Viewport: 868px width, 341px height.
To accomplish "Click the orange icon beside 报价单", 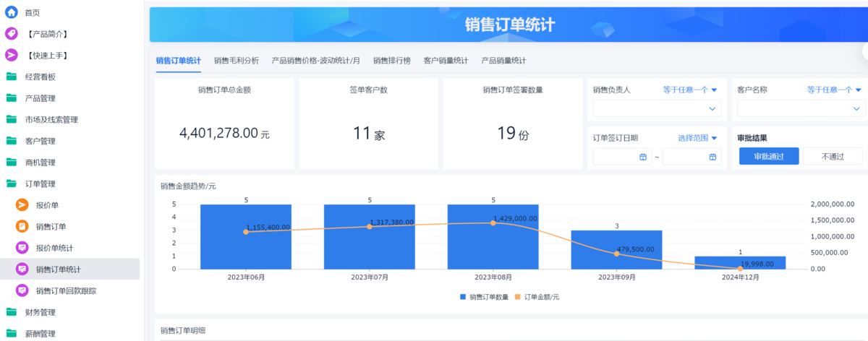I will 22,205.
